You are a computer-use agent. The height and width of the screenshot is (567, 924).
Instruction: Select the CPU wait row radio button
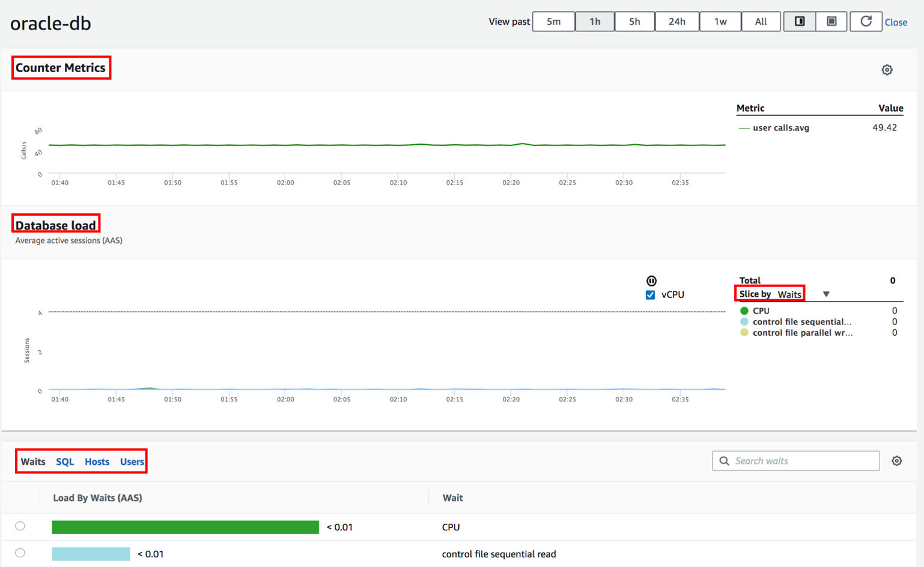pyautogui.click(x=20, y=526)
